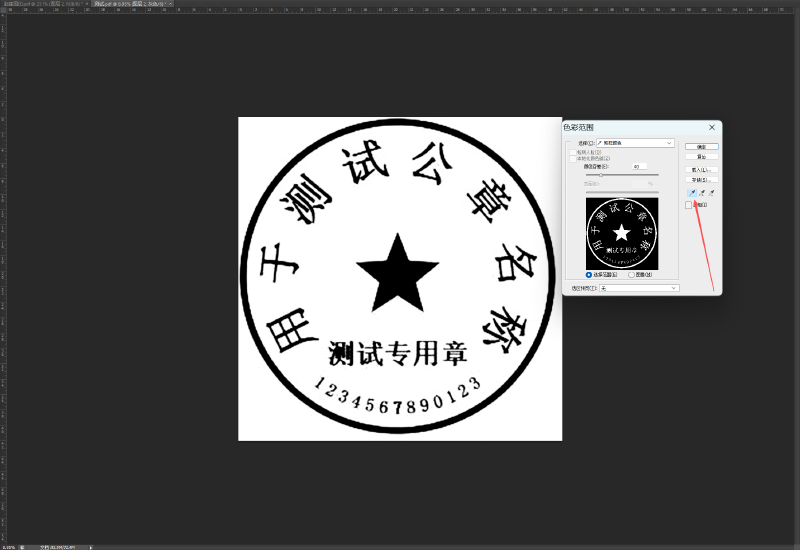Open the Select (选择) dropdown
This screenshot has height=550, width=800.
coord(635,143)
